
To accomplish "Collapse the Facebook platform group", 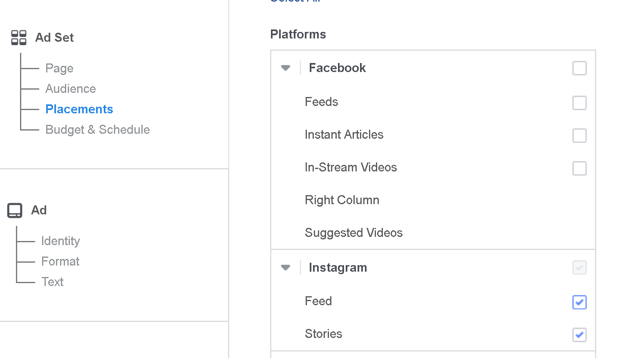I will coord(286,68).
